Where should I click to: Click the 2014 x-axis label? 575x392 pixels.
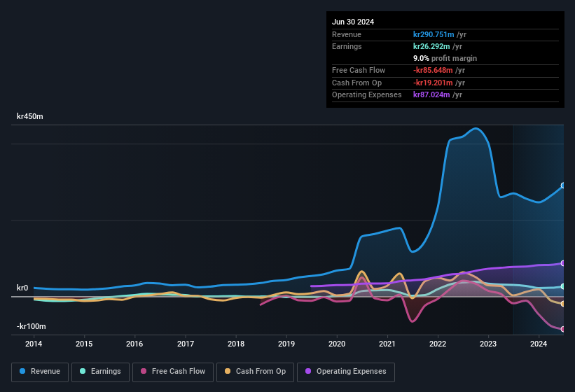tap(34, 344)
